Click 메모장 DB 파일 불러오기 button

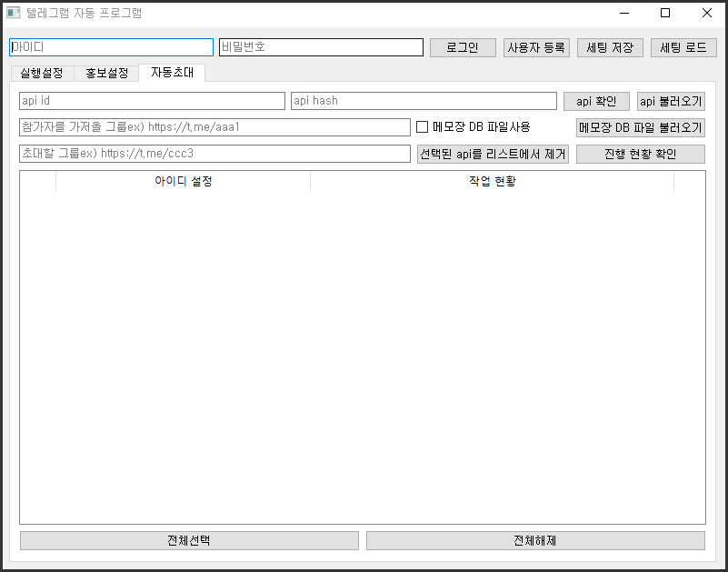[x=640, y=128]
